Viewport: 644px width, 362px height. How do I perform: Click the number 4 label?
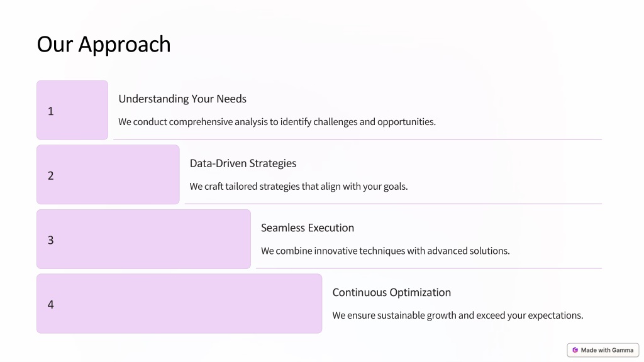click(50, 305)
